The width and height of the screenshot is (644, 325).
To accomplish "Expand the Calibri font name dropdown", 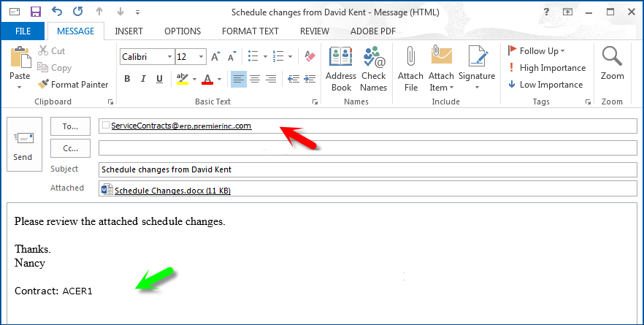I will pyautogui.click(x=169, y=57).
